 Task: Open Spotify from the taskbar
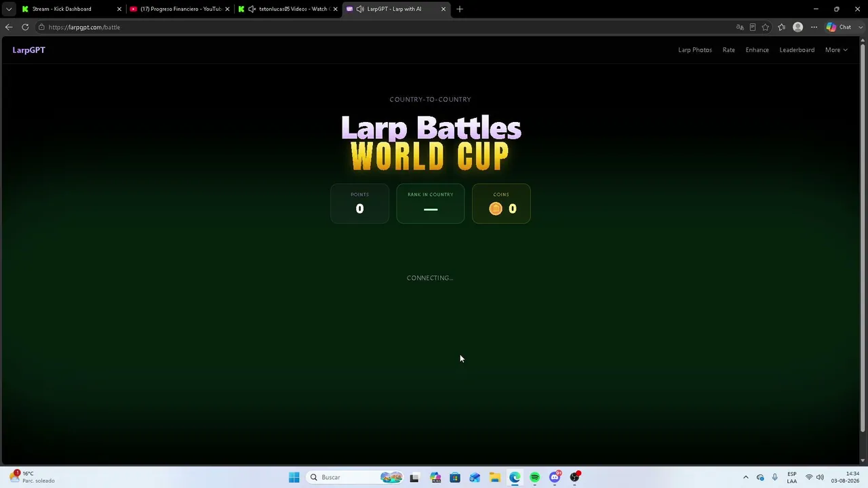coord(535,477)
